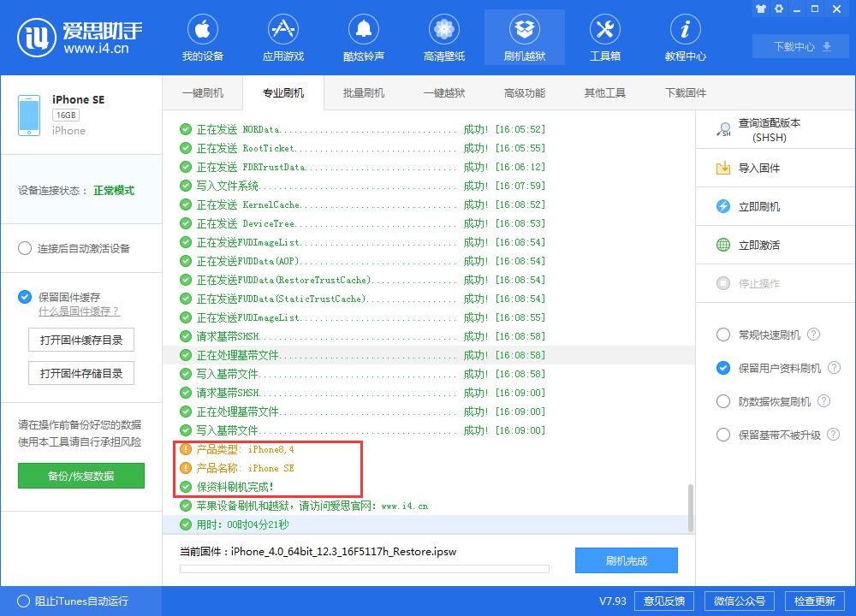Open settings gear in title bar
This screenshot has width=856, height=616.
point(779,9)
